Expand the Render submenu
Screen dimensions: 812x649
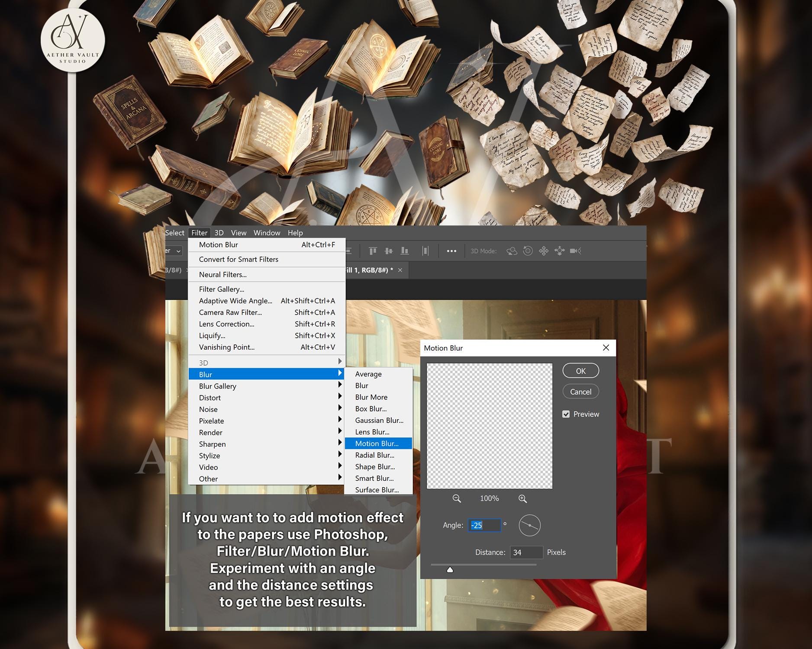[x=266, y=433]
